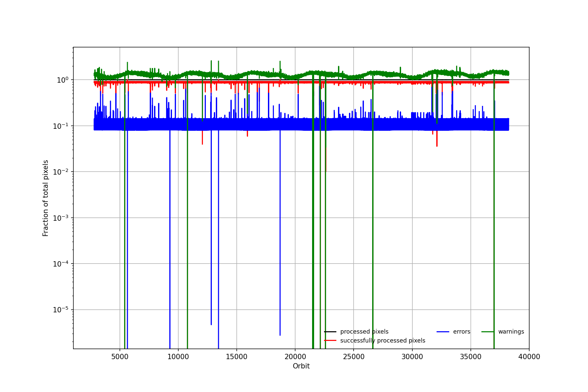Click the 'processed pixels' legend label

(x=364, y=332)
